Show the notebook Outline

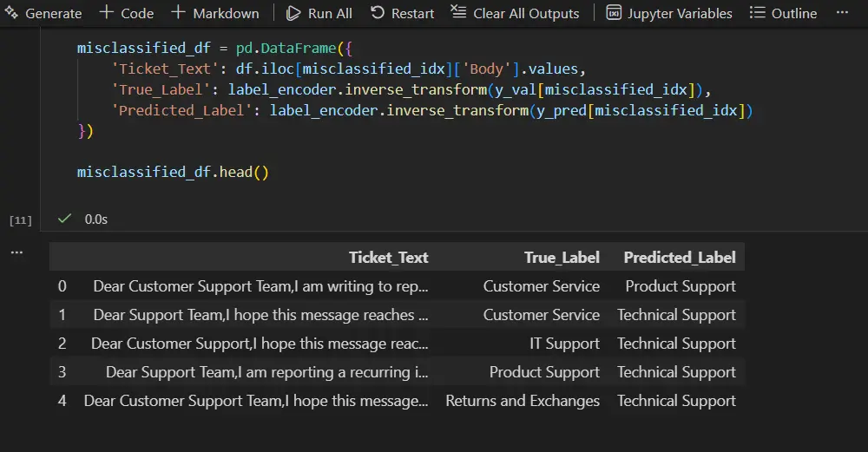pyautogui.click(x=783, y=13)
